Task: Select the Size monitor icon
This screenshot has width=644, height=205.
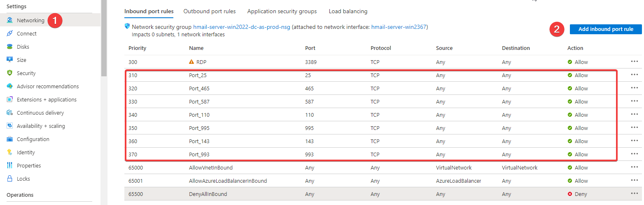Action: pos(9,60)
